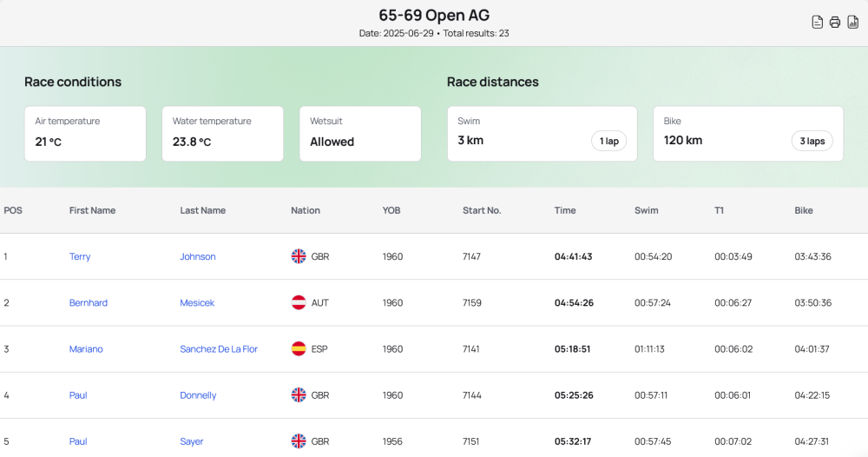
Task: Click the Wetsuit Allowed condition card
Action: point(360,134)
